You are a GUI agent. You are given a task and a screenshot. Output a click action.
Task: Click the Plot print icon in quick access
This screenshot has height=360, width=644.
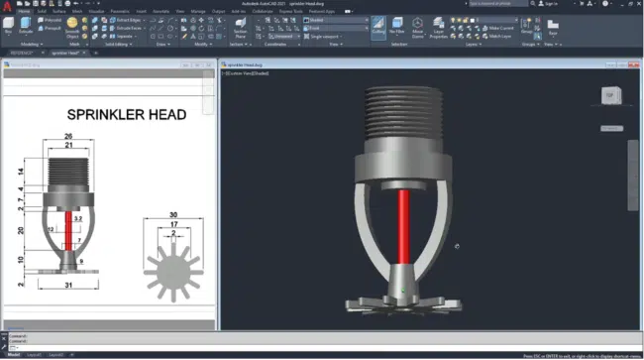tap(67, 3)
